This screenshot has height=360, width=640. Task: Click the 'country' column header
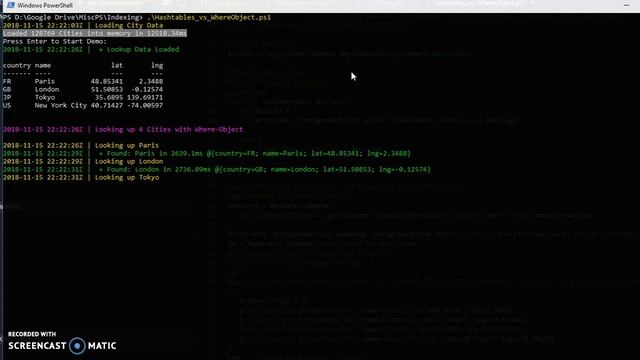coord(17,65)
